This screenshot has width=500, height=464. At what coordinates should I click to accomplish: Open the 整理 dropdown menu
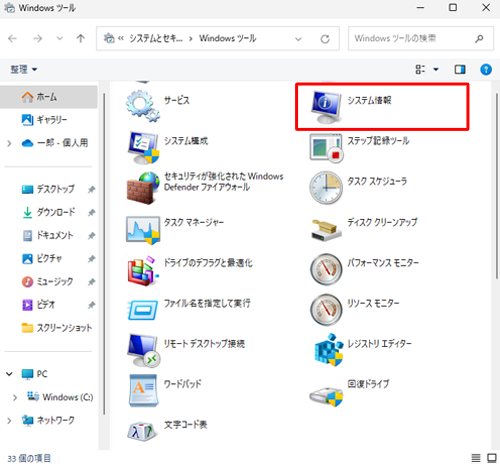click(x=24, y=69)
